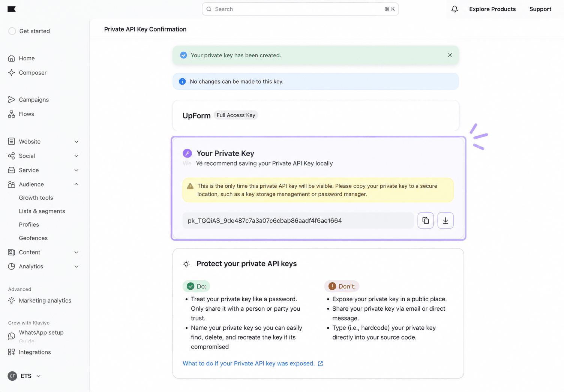Toggle the Get started progress circle
This screenshot has height=392, width=564.
[12, 31]
